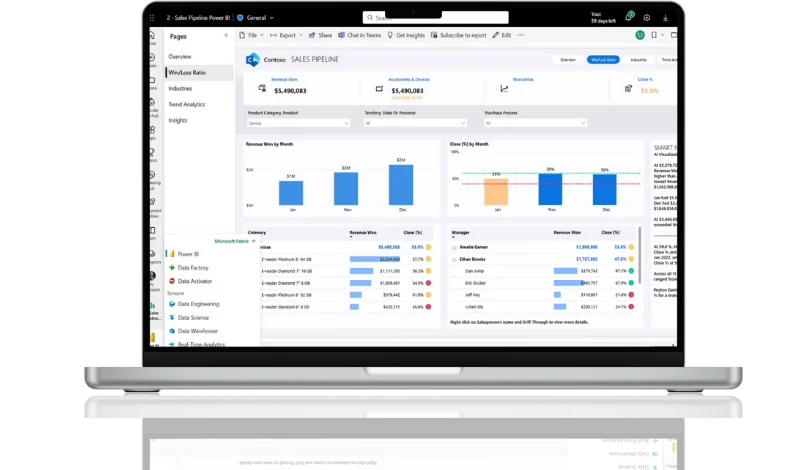Image resolution: width=800 pixels, height=470 pixels.
Task: Switch to the Overview report tab pill
Action: 567,60
